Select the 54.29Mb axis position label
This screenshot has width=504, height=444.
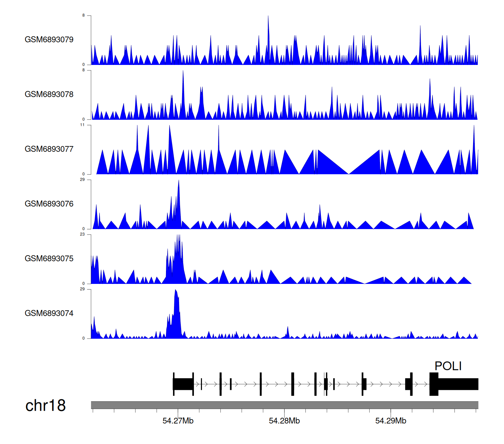[390, 421]
